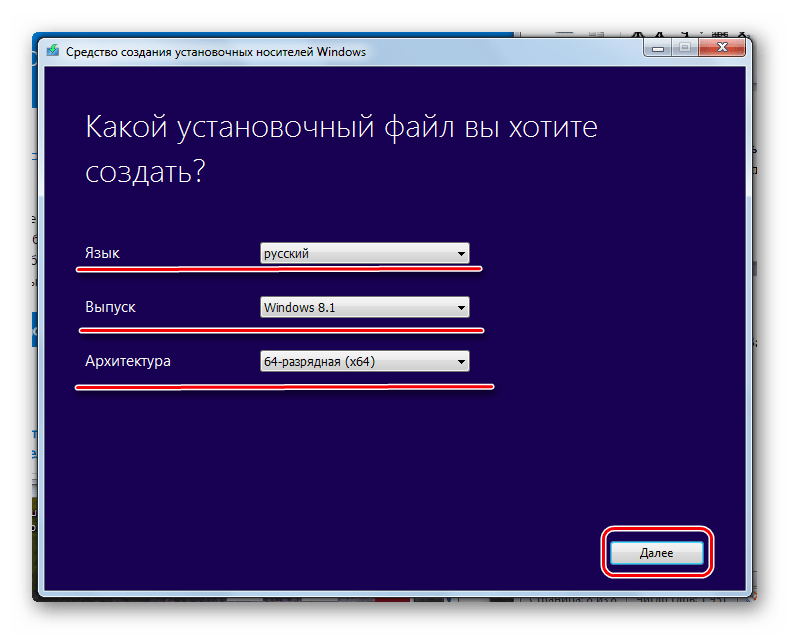Minimize the Windows media creation tool window
The width and height of the screenshot is (790, 635).
pos(657,48)
